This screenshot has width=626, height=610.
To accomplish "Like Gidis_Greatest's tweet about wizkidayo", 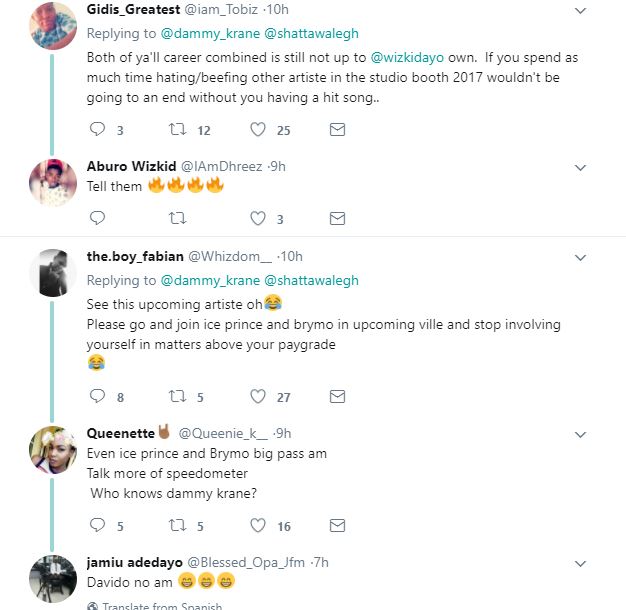I will click(257, 129).
